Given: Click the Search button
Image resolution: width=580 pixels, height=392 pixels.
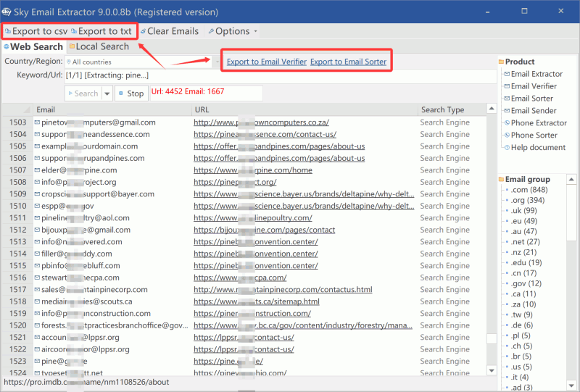Looking at the screenshot, I should pyautogui.click(x=83, y=93).
